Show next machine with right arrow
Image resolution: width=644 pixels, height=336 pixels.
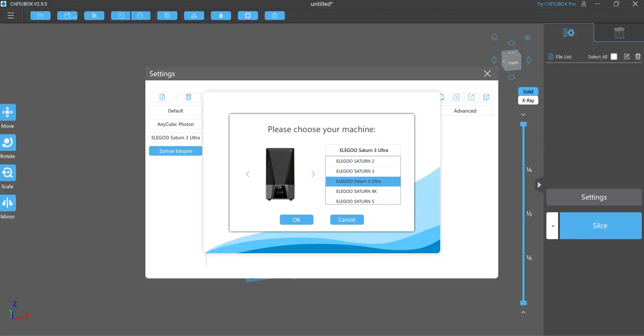tap(313, 174)
